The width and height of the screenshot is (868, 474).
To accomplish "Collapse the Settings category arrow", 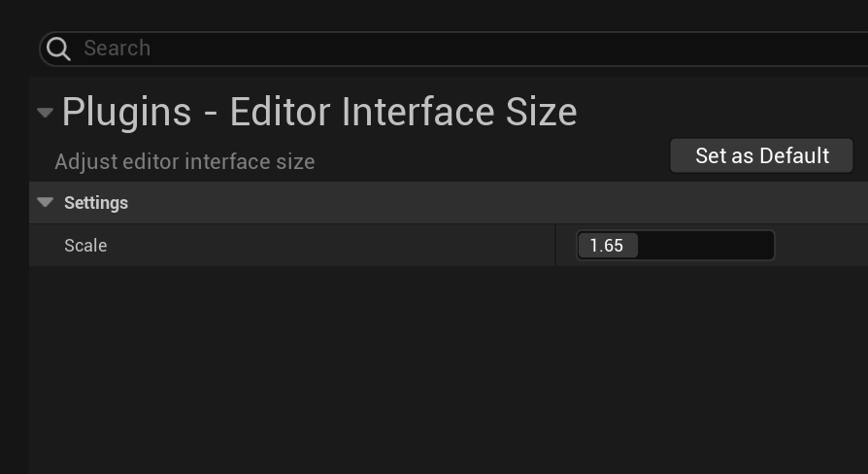I will pyautogui.click(x=45, y=202).
